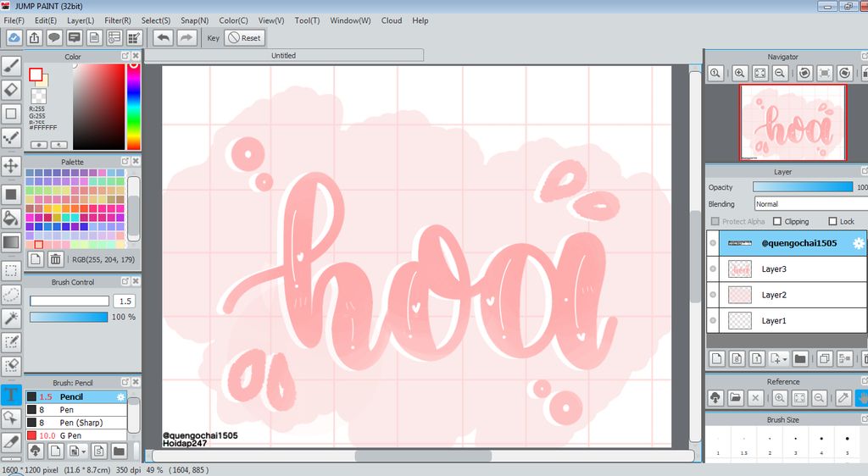
Task: Toggle the Lock checkbox
Action: pos(832,221)
